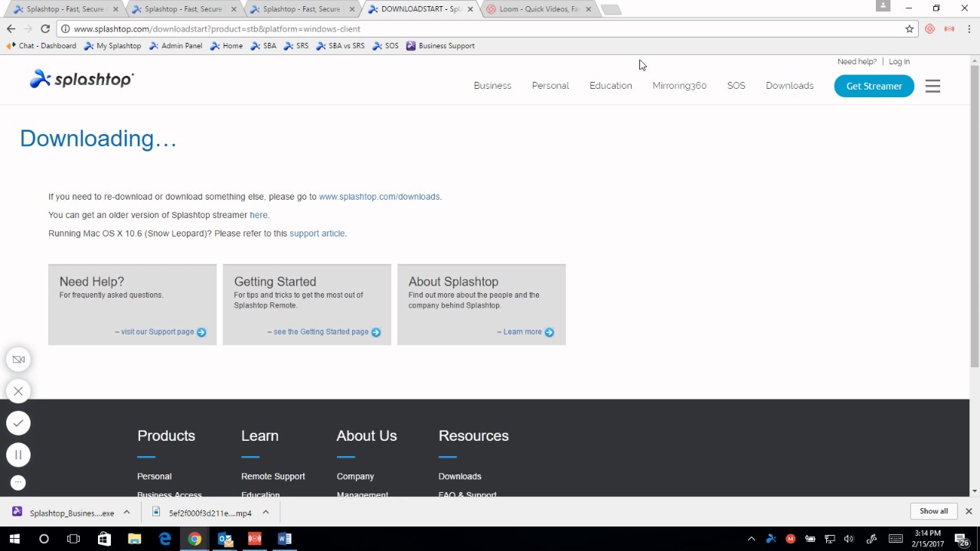Image resolution: width=980 pixels, height=551 pixels.
Task: Click the volume icon in the system tray
Action: (x=849, y=539)
